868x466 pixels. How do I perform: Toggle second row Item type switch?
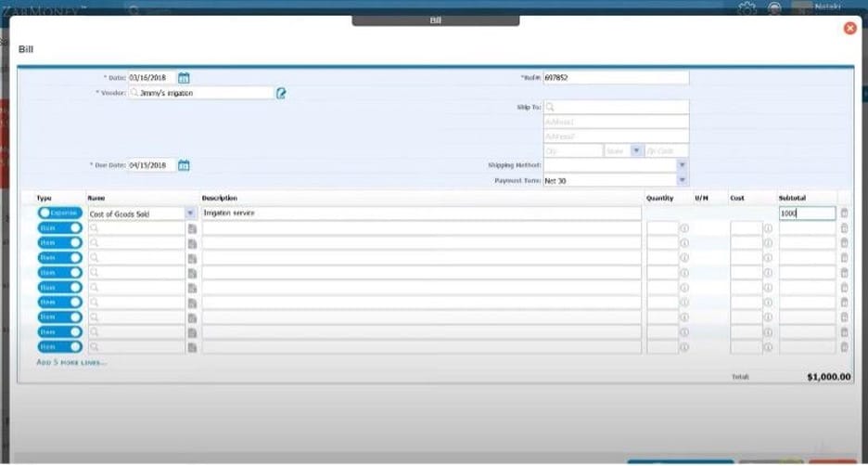59,228
